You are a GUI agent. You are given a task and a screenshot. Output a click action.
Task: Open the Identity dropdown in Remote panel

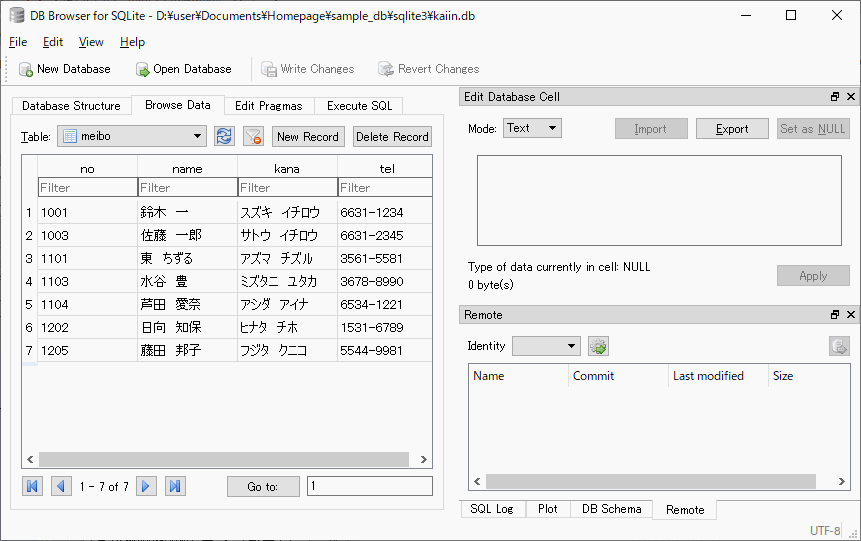[546, 346]
